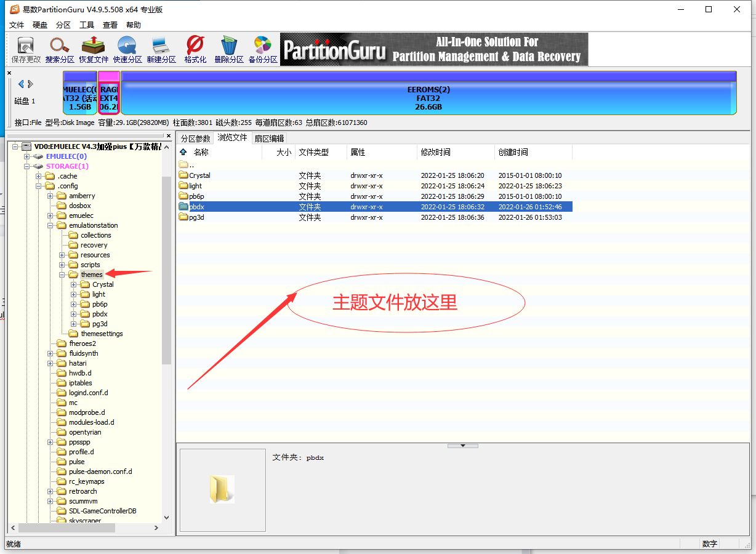The height and width of the screenshot is (554, 756).
Task: Choose the 格式化 format tool
Action: coord(195,49)
